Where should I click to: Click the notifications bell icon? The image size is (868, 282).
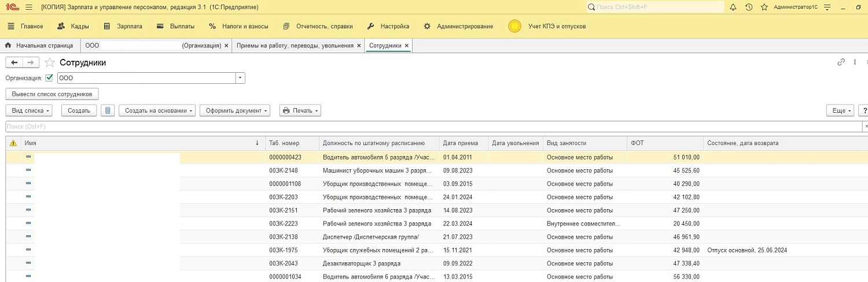click(x=733, y=8)
